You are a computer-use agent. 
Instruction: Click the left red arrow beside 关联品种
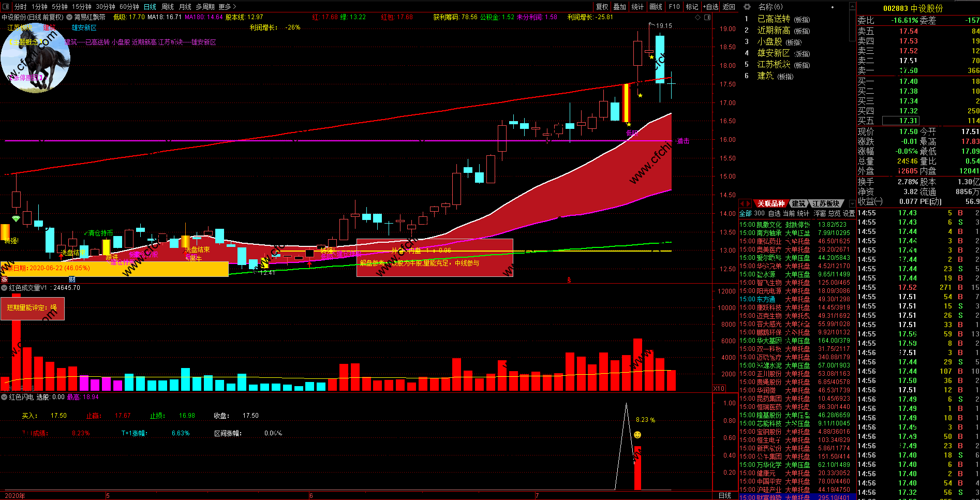pyautogui.click(x=743, y=203)
